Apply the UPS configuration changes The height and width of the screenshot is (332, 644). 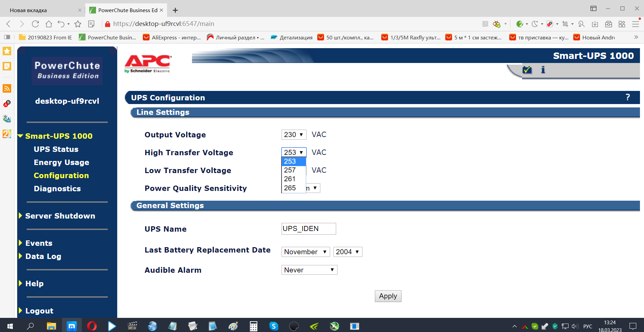click(x=388, y=296)
